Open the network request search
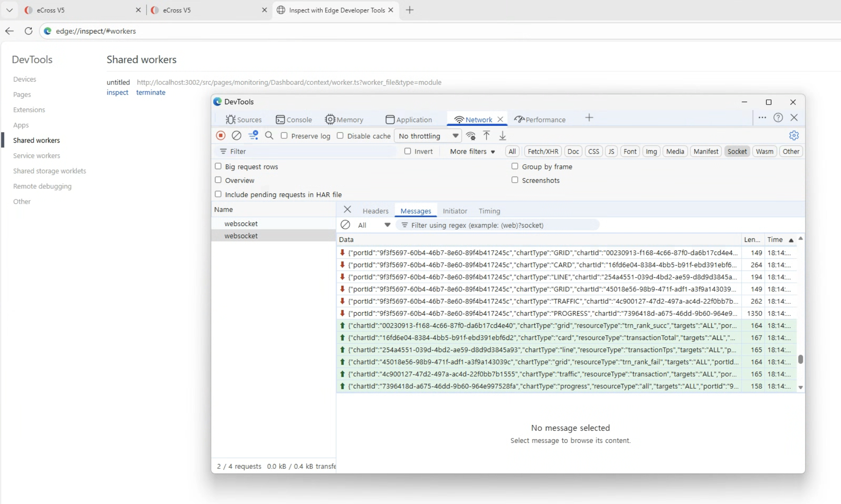This screenshot has width=841, height=504. [269, 135]
